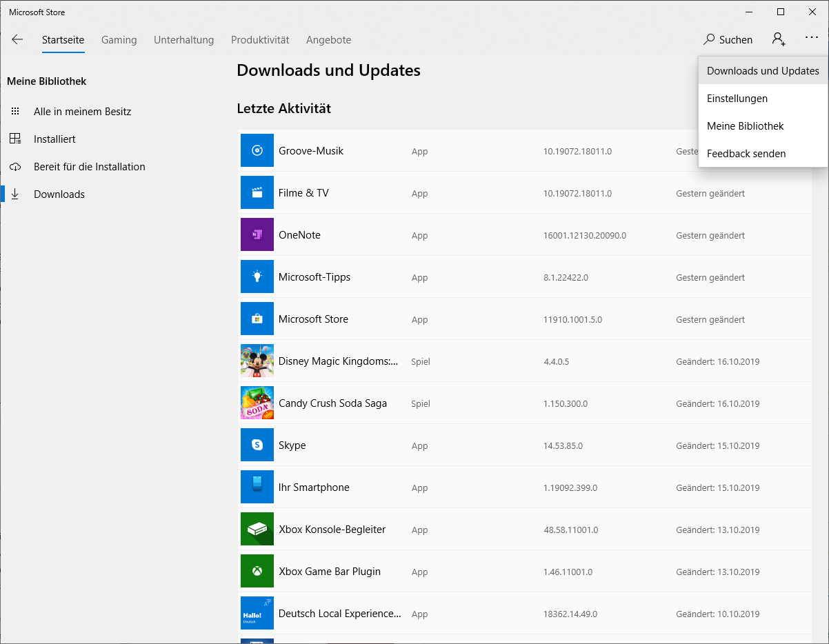Select Downloads in the sidebar
The image size is (829, 644).
(59, 194)
